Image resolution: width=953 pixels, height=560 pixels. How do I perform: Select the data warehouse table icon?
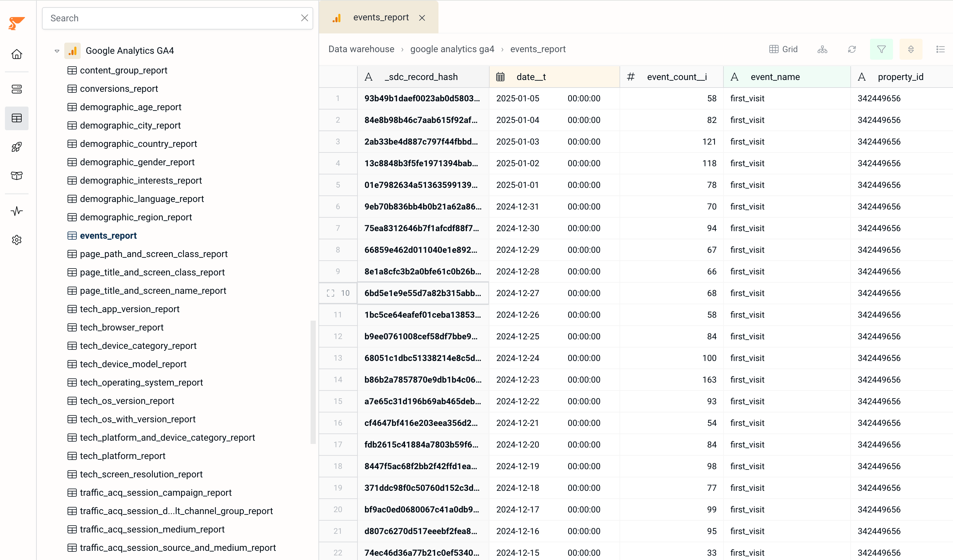pyautogui.click(x=17, y=118)
